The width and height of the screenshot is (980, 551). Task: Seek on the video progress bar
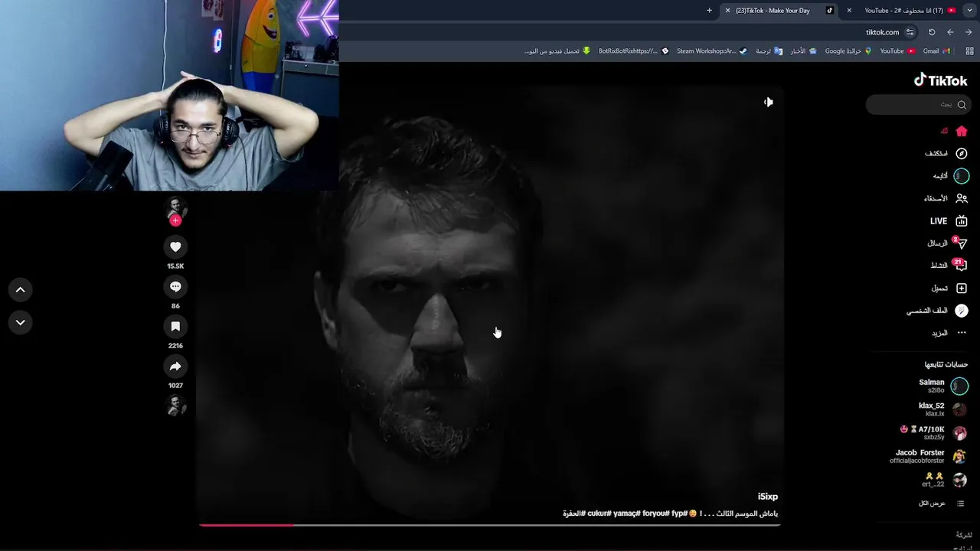click(x=488, y=525)
